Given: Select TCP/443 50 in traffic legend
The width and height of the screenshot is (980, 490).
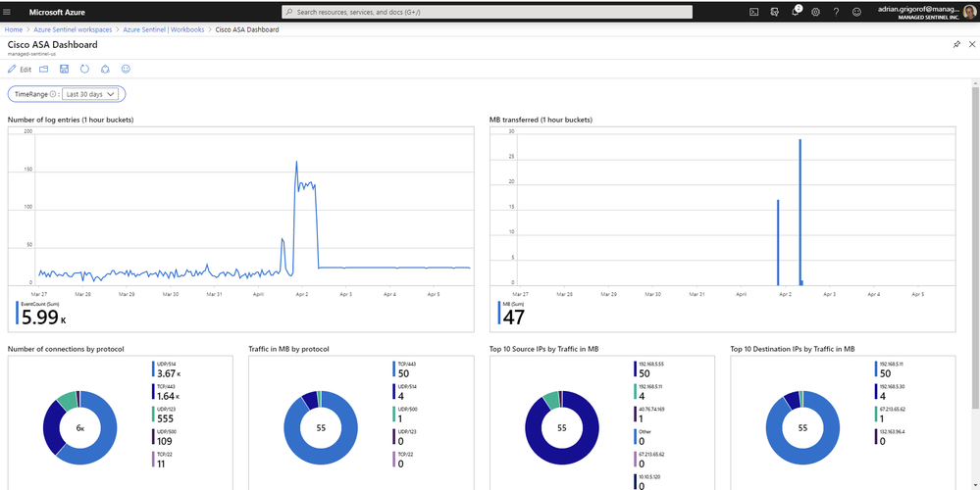Looking at the screenshot, I should coord(402,369).
